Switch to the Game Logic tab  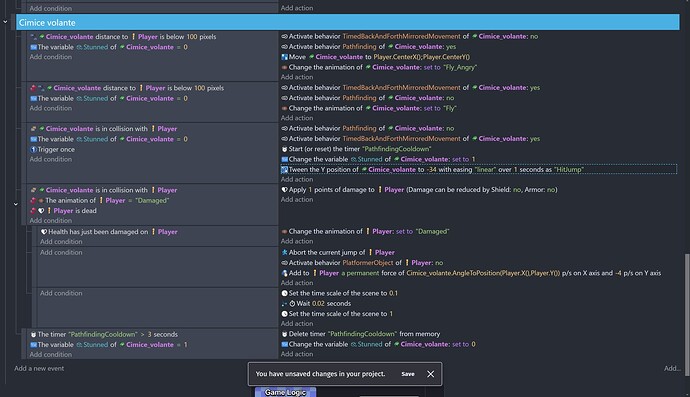coord(285,392)
